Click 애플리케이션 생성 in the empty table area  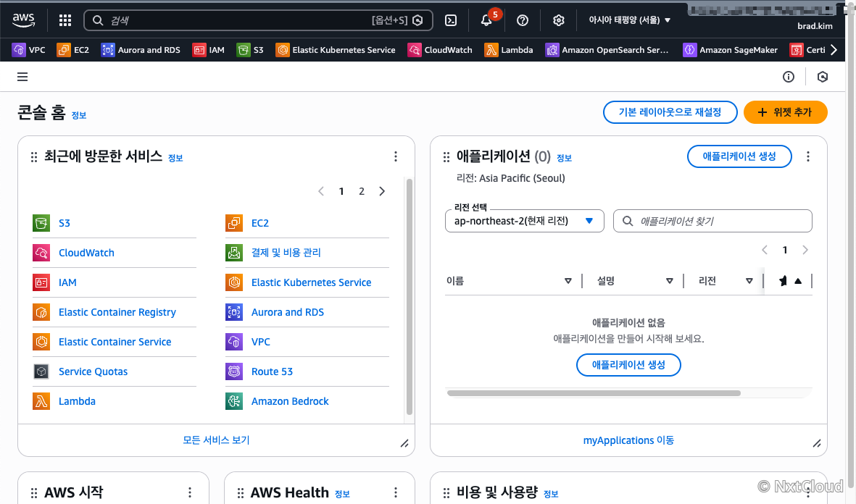click(x=628, y=365)
